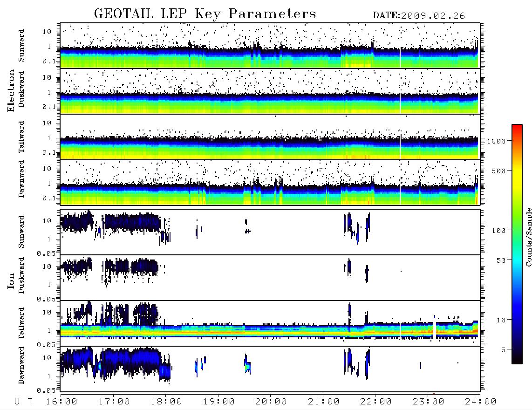Click the Electron Dawnward panel label

[x=21, y=179]
